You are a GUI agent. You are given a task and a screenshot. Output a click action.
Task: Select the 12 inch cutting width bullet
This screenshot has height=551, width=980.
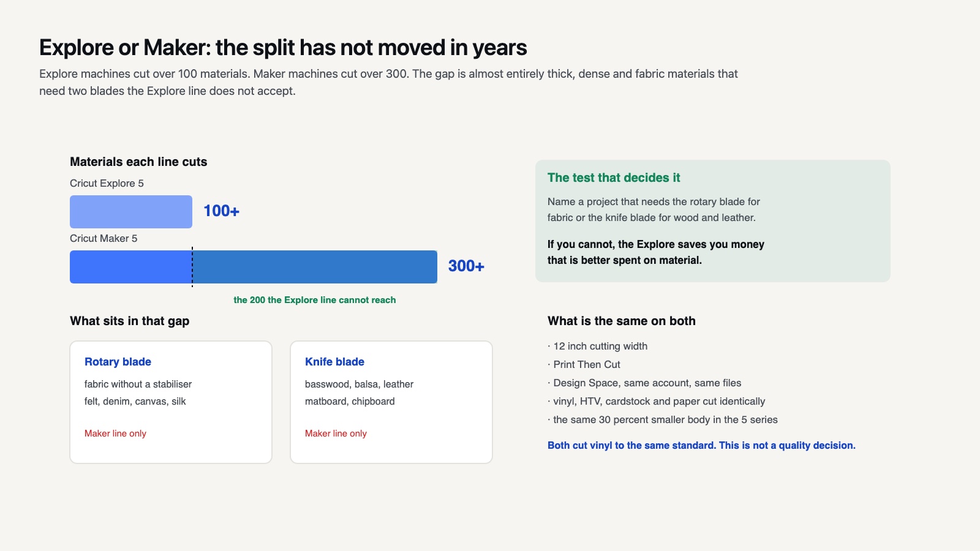coord(597,347)
